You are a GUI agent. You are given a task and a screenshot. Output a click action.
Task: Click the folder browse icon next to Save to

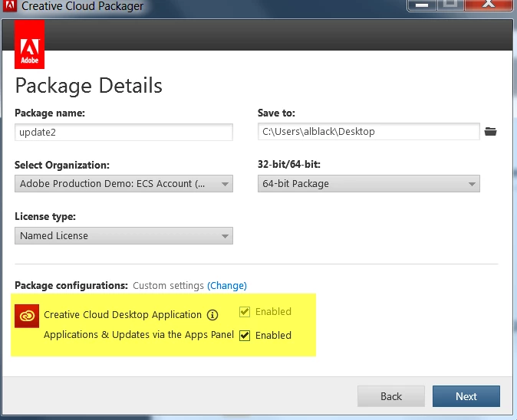pos(490,132)
